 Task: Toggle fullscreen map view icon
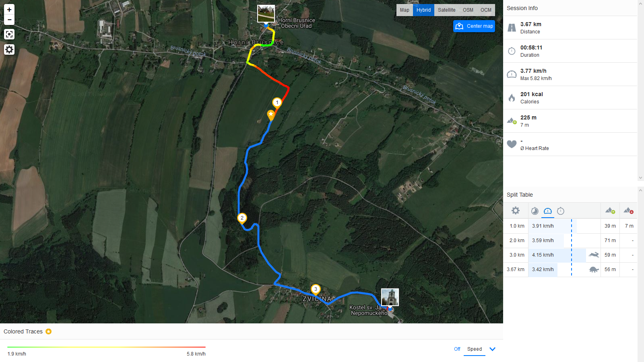(x=9, y=34)
